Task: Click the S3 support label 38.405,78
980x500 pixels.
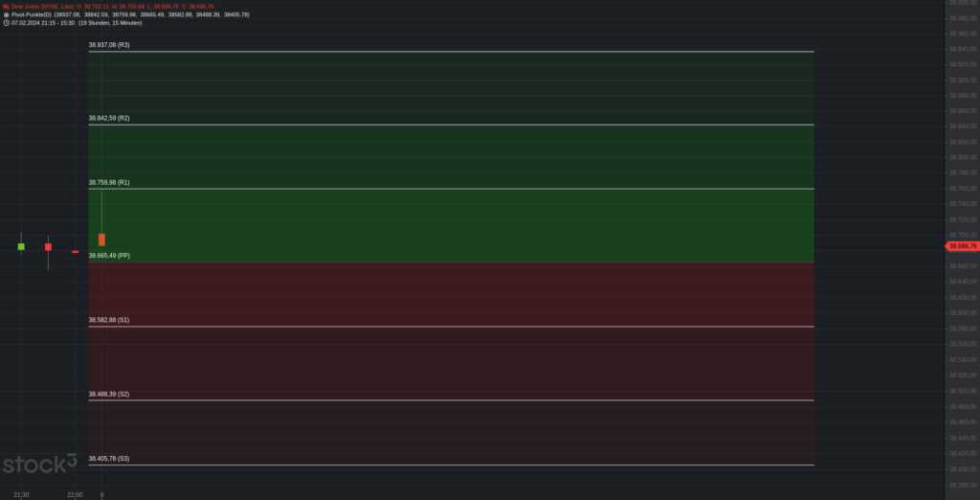Action: [109, 459]
